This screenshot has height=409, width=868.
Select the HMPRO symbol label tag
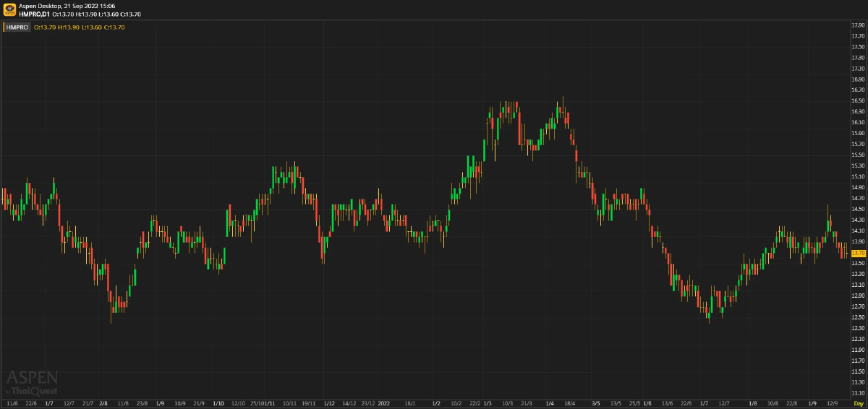tap(17, 27)
